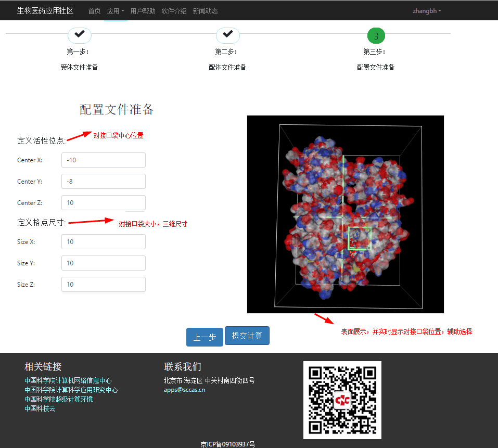
Task: Focus the Size X input field
Action: point(104,241)
